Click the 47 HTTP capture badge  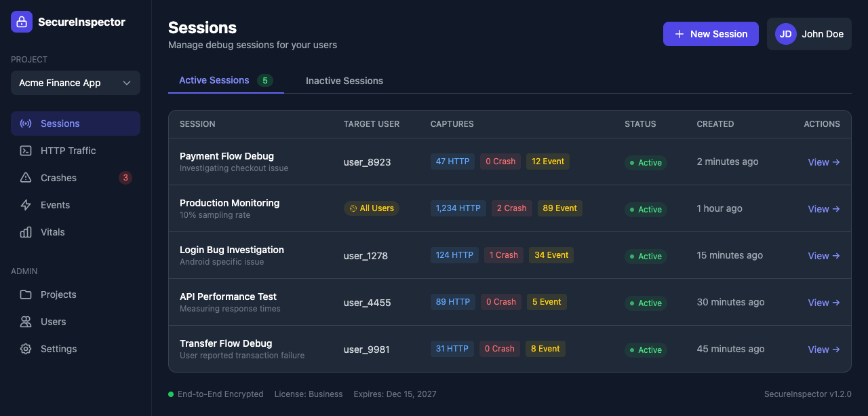point(452,162)
